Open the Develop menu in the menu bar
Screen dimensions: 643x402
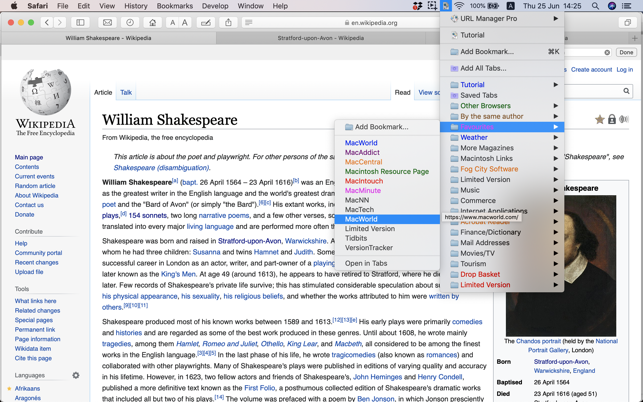coord(215,6)
